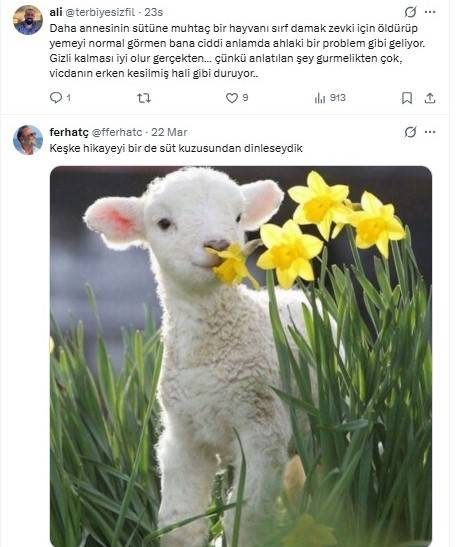The image size is (461, 547).
Task: Open ferhatç display name
Action: click(x=69, y=132)
